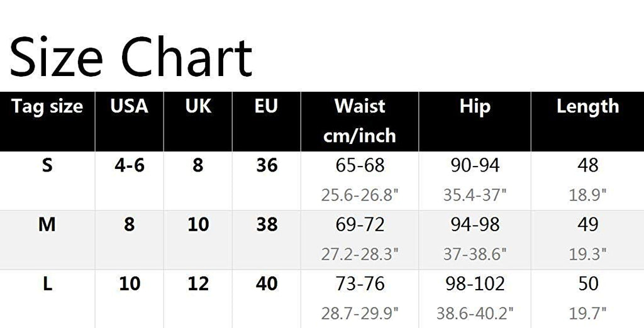
Task: Select hip inches 35.4-37"
Action: tap(474, 195)
